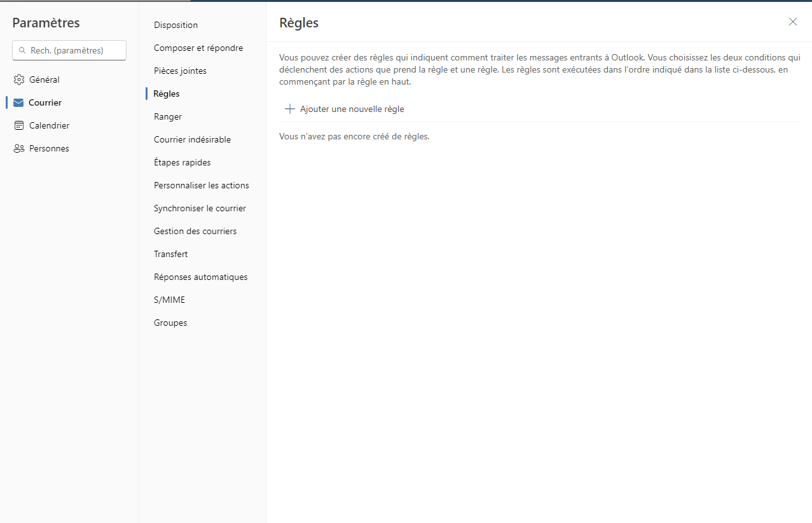Navigate to Courrier indésirable
The width and height of the screenshot is (812, 523).
click(x=192, y=139)
